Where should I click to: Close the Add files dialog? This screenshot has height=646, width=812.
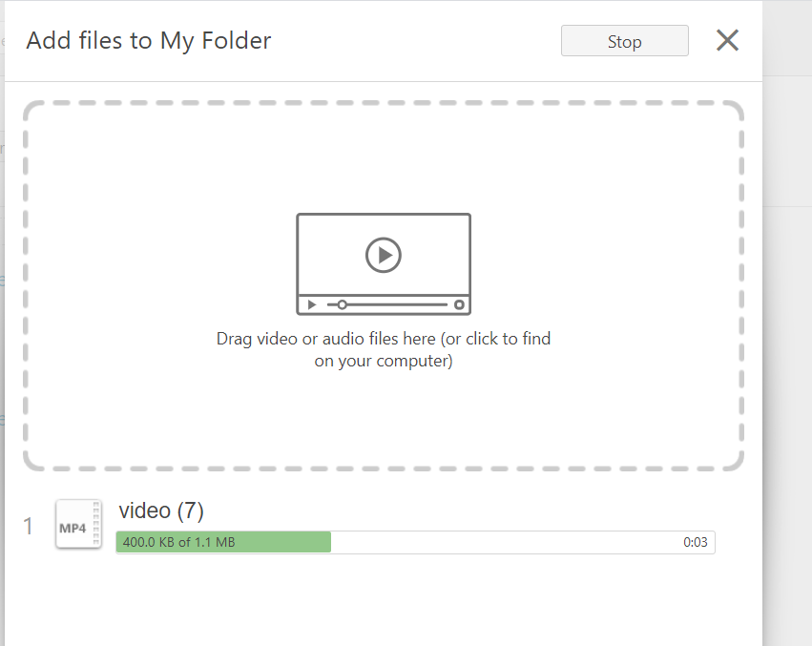pyautogui.click(x=727, y=40)
